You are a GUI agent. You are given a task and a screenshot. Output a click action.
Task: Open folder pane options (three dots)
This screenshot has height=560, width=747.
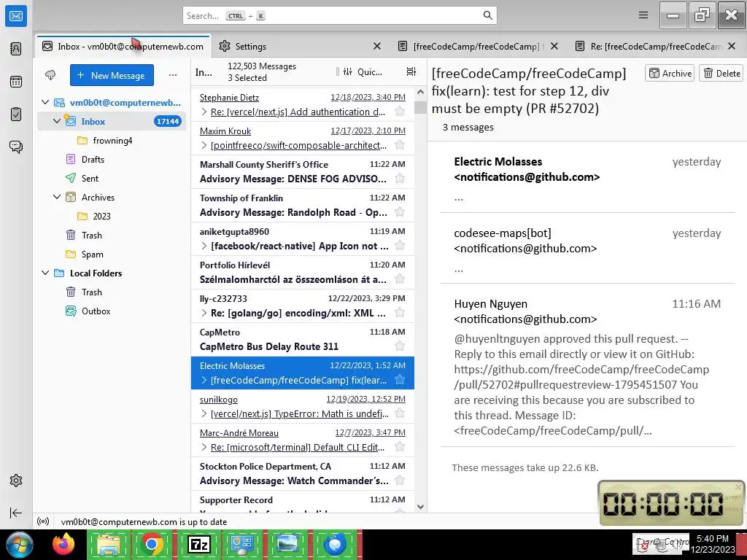click(x=173, y=75)
